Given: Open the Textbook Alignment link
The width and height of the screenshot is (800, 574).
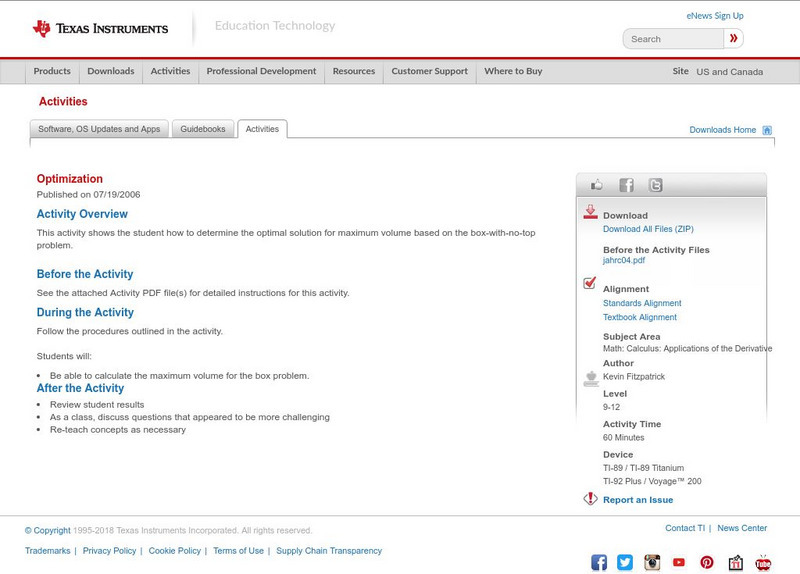Looking at the screenshot, I should (640, 317).
